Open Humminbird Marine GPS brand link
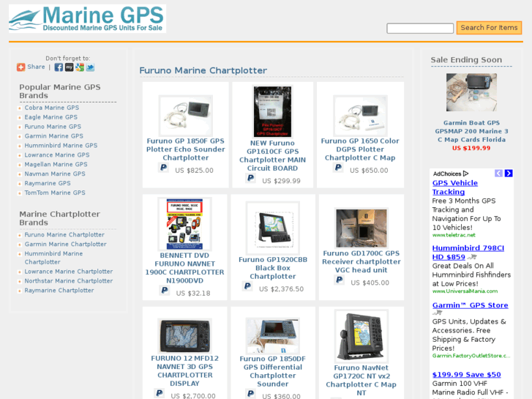The image size is (532, 399). pos(61,146)
